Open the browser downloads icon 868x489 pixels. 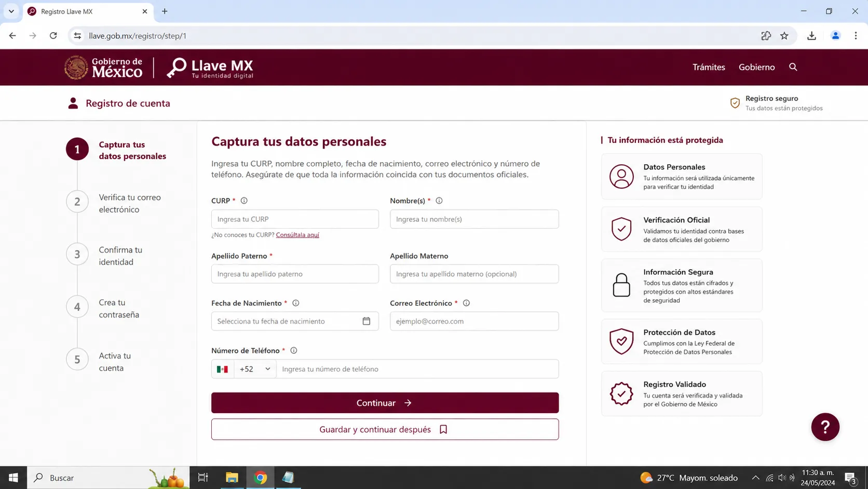click(812, 36)
